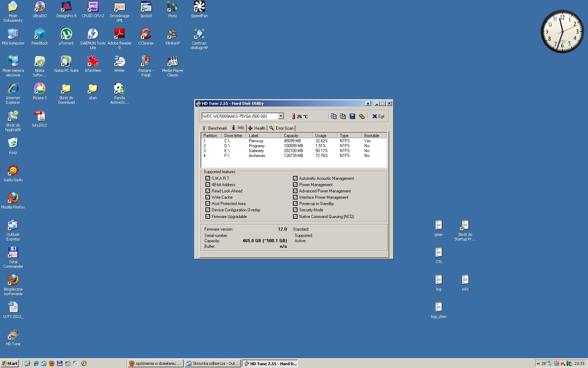Expand hidden system tray icons arrow

point(538,363)
